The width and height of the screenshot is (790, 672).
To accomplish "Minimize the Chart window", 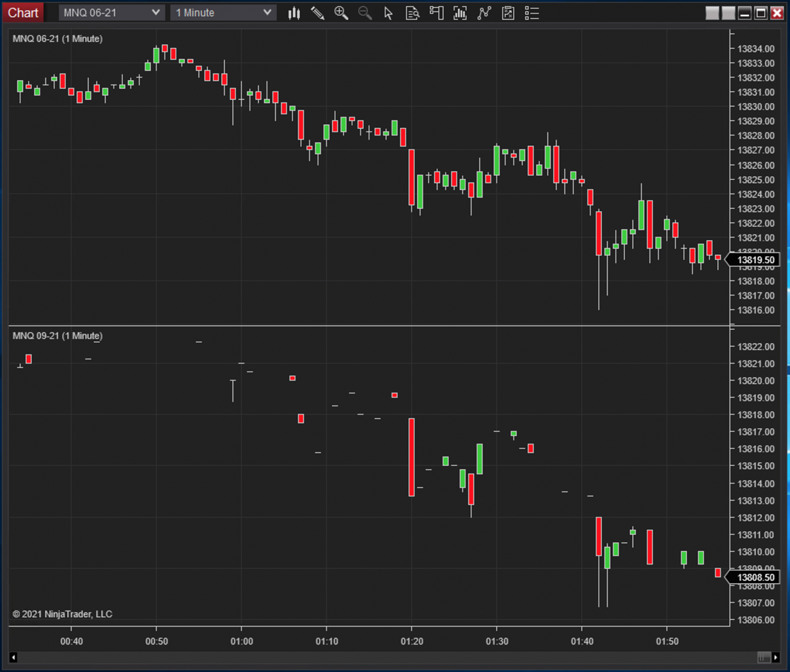I will click(x=745, y=13).
